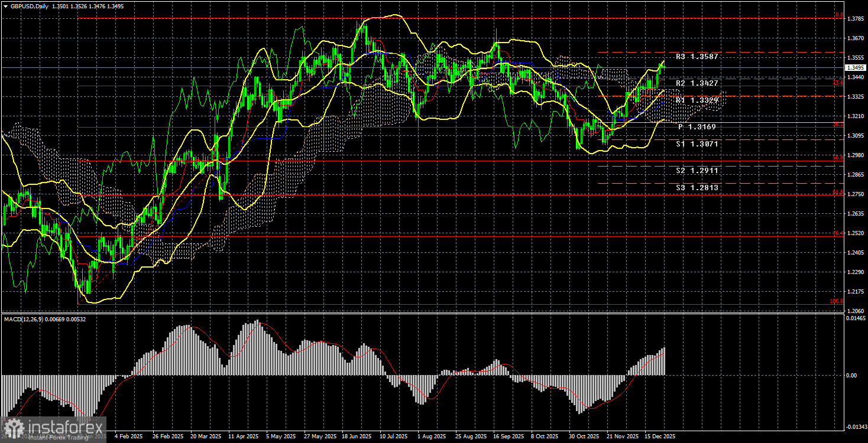Click 1.3325 on the price scale
The width and height of the screenshot is (868, 443).
(x=856, y=97)
